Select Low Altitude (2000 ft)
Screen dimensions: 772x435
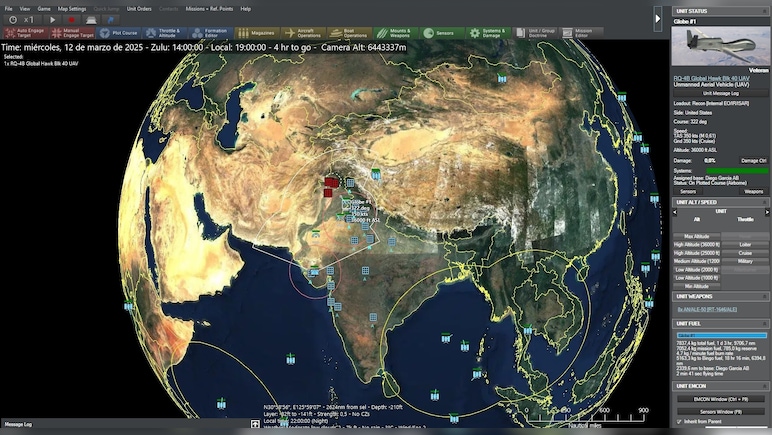697,270
